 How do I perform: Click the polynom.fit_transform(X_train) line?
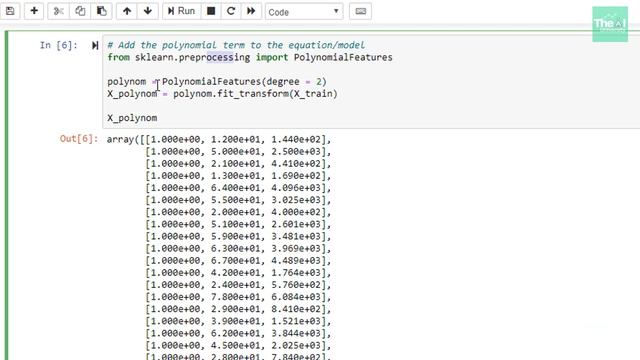point(222,94)
